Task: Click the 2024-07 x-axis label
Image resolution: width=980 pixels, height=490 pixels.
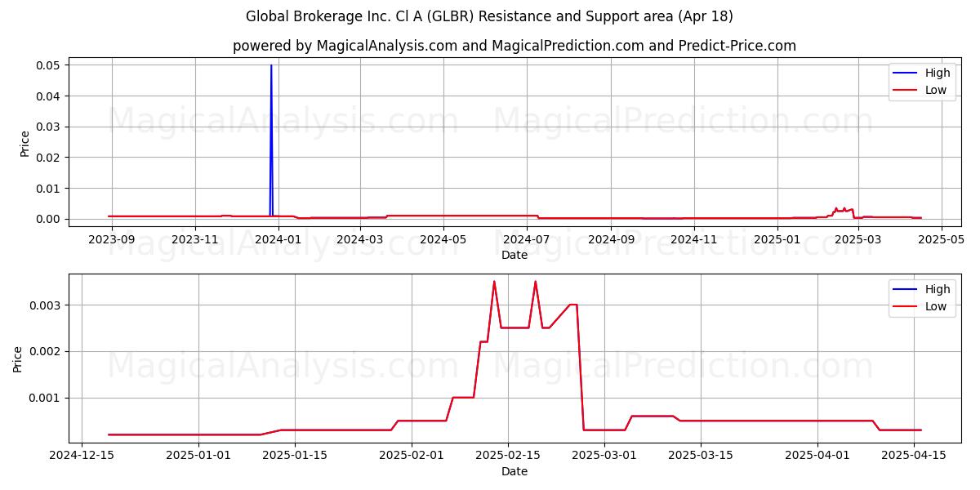Action: pos(527,239)
